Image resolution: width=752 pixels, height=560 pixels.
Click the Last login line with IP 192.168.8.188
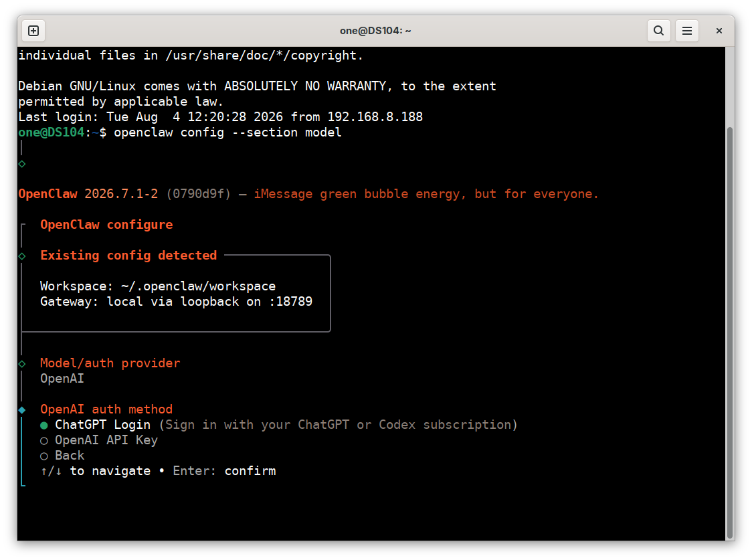pyautogui.click(x=221, y=117)
